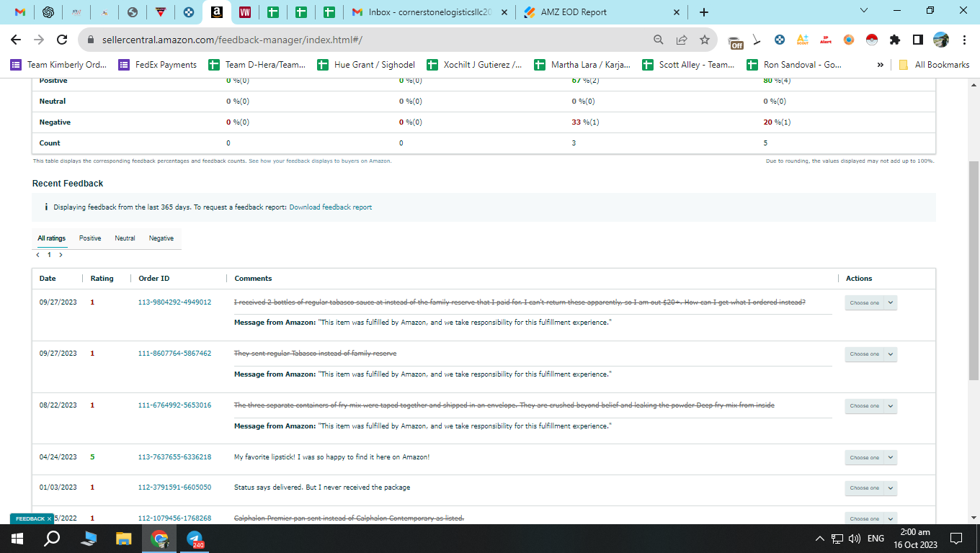
Task: Open Telegram from the taskbar
Action: click(x=195, y=539)
